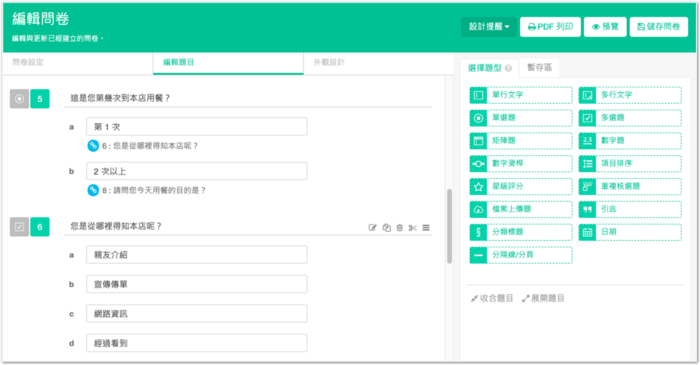Switch to the 外觀設計 tab

point(378,62)
